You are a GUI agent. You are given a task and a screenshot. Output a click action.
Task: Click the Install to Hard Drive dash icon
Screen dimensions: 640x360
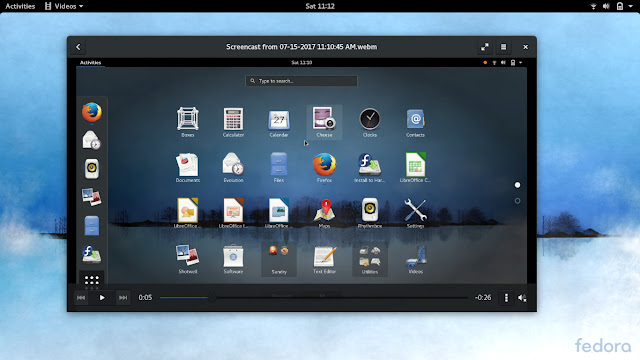91,254
